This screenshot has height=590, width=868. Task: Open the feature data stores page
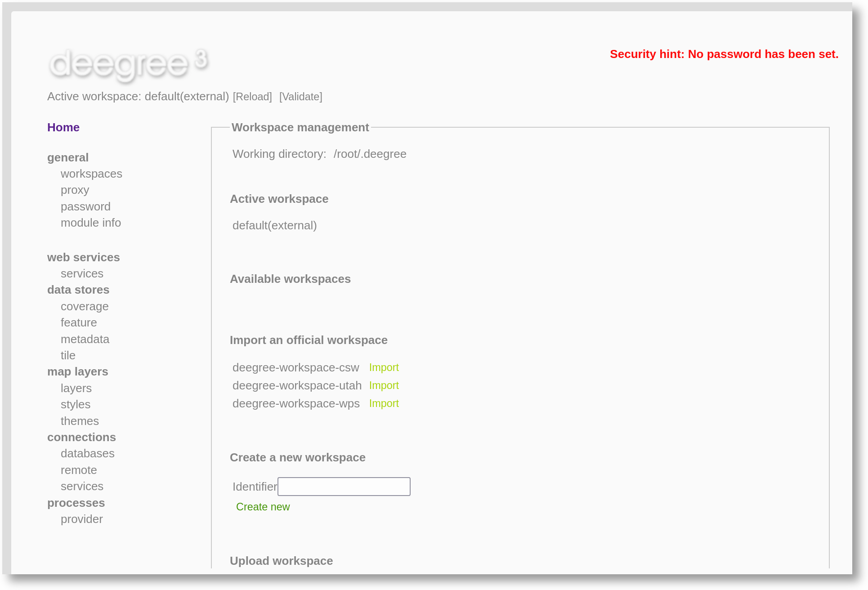79,322
